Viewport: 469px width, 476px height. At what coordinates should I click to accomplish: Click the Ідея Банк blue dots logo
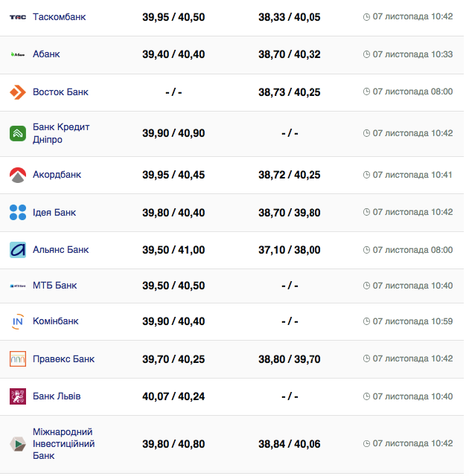coord(18,213)
